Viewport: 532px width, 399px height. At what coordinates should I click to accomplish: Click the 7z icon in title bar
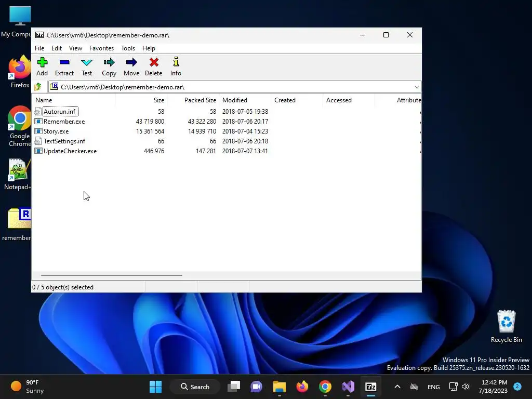point(39,35)
